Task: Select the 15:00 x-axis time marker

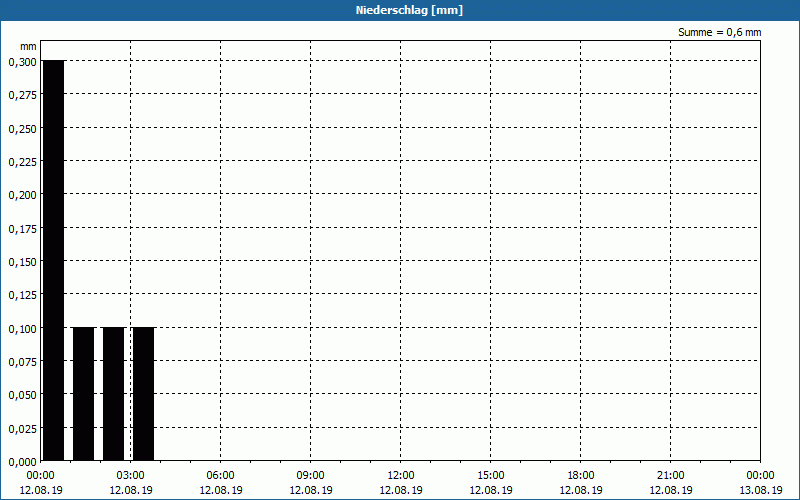Action: point(491,475)
